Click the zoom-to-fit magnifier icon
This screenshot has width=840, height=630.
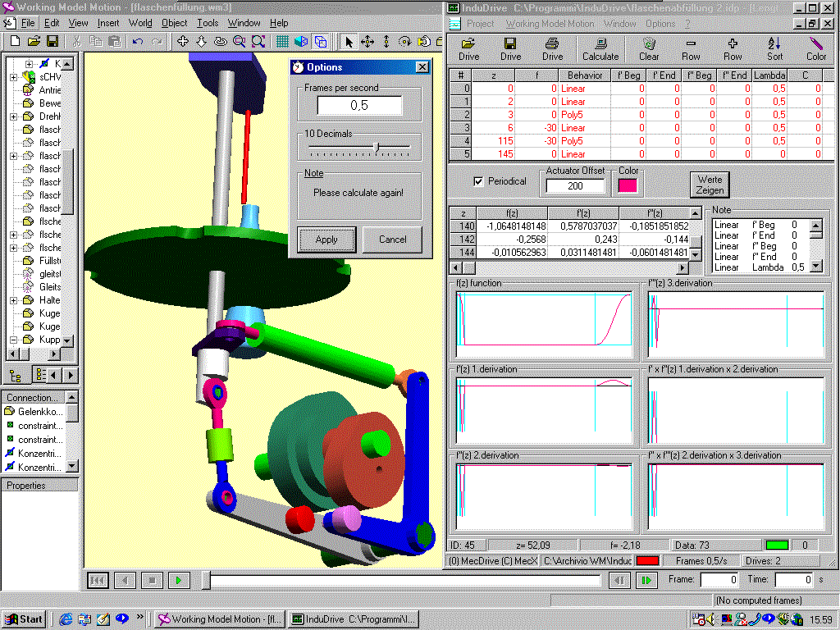[x=258, y=41]
